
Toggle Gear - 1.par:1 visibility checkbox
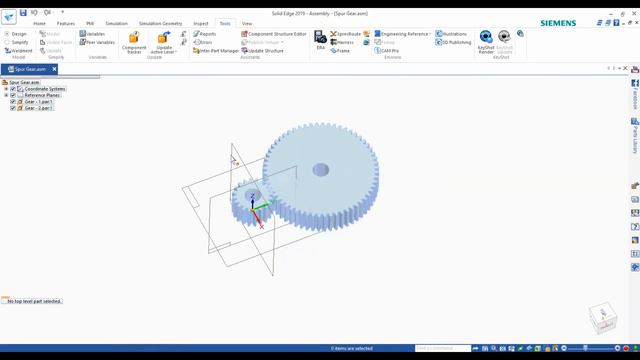click(13, 102)
